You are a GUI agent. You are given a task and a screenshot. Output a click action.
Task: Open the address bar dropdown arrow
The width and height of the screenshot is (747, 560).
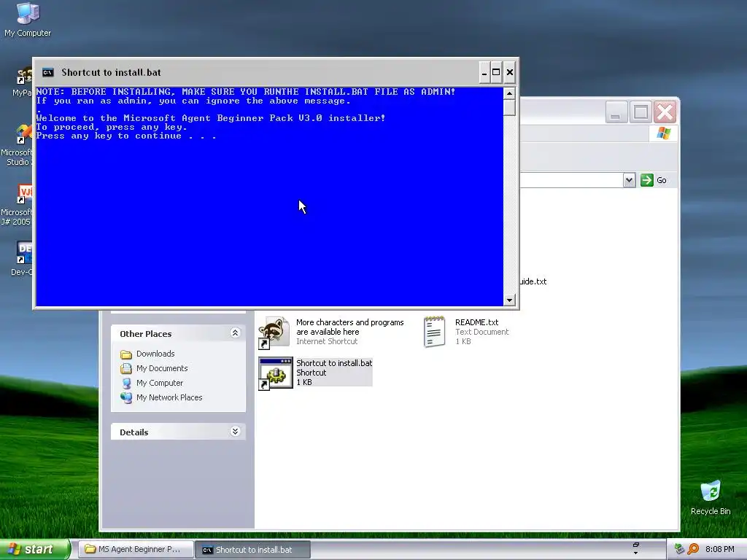click(x=629, y=180)
